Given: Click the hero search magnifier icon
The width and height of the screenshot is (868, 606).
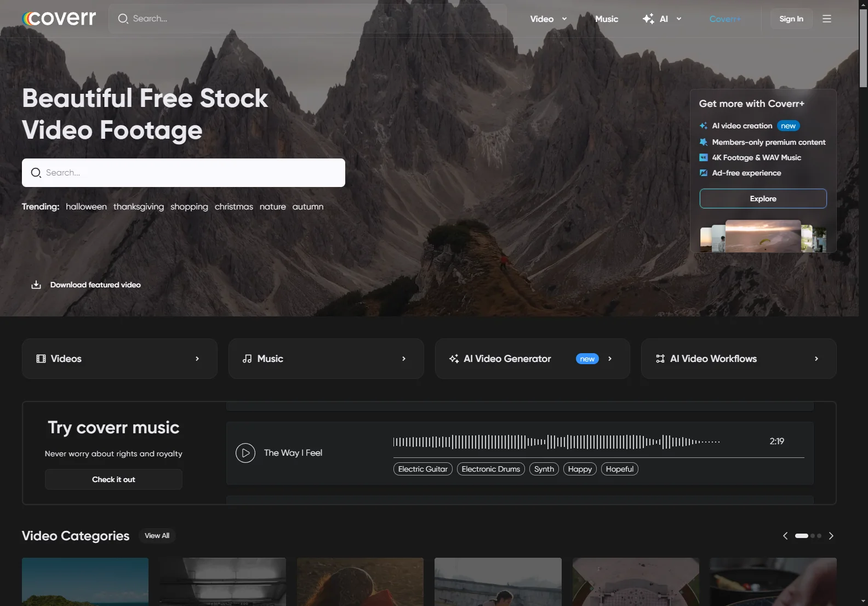Looking at the screenshot, I should (x=36, y=173).
